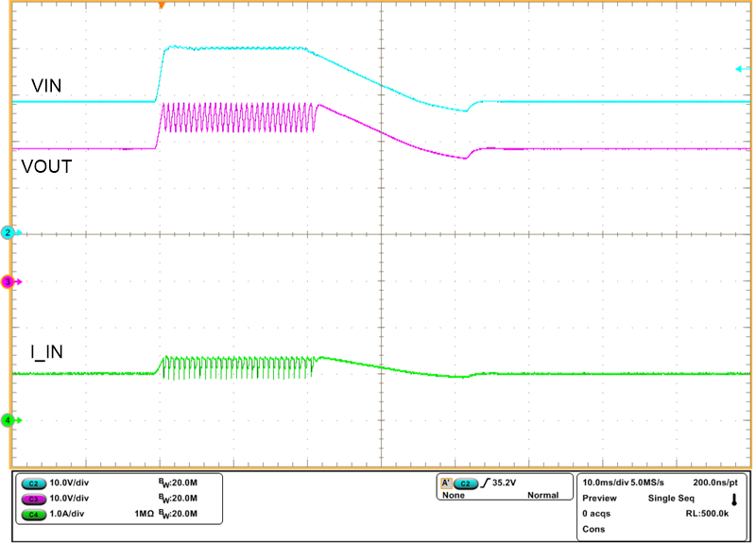Screen dimensions: 756x543
Task: Click the 1.0A/div scale readout
Action: coord(66,514)
